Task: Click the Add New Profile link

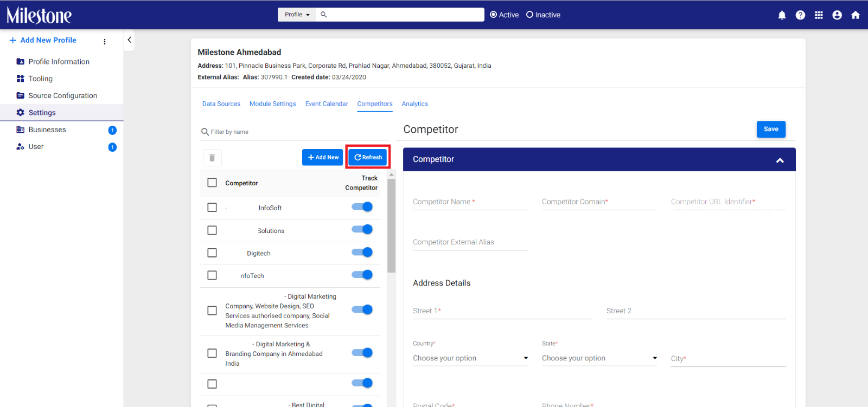Action: coord(43,40)
